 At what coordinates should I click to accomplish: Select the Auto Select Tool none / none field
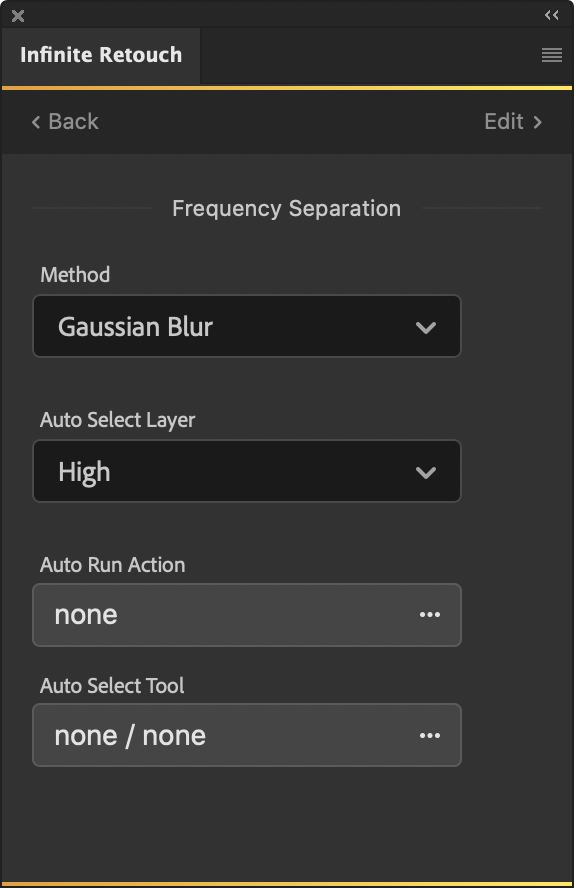[247, 735]
